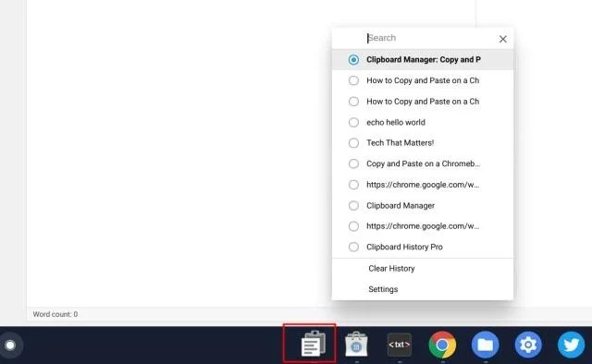Image resolution: width=592 pixels, height=364 pixels.
Task: Click the 'Word count: 0' status text
Action: click(55, 314)
